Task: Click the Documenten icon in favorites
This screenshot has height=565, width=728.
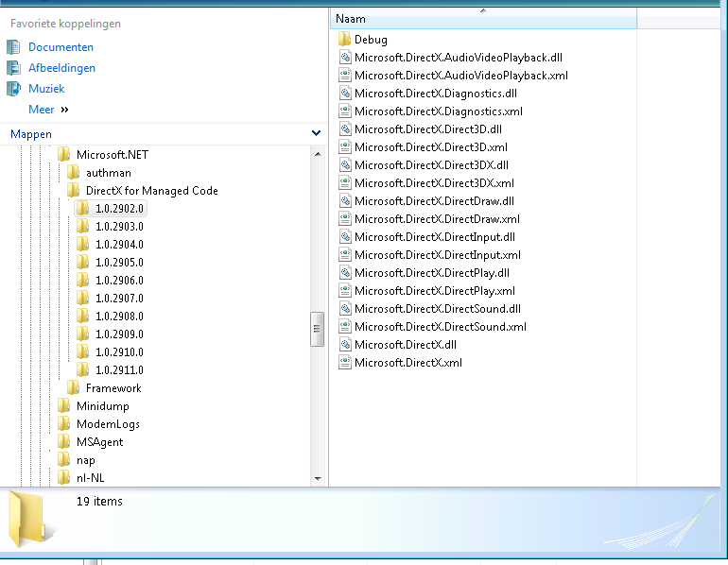Action: click(x=13, y=47)
